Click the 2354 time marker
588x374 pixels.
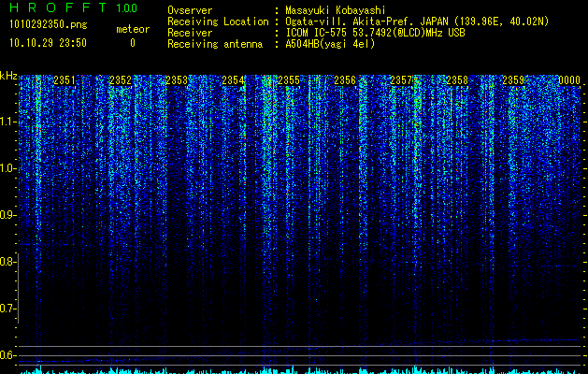(x=233, y=80)
